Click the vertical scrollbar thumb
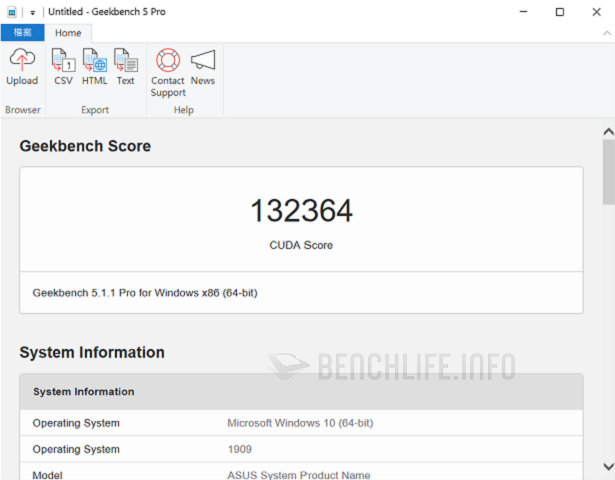Screen dimensions: 615x480 tap(609, 172)
